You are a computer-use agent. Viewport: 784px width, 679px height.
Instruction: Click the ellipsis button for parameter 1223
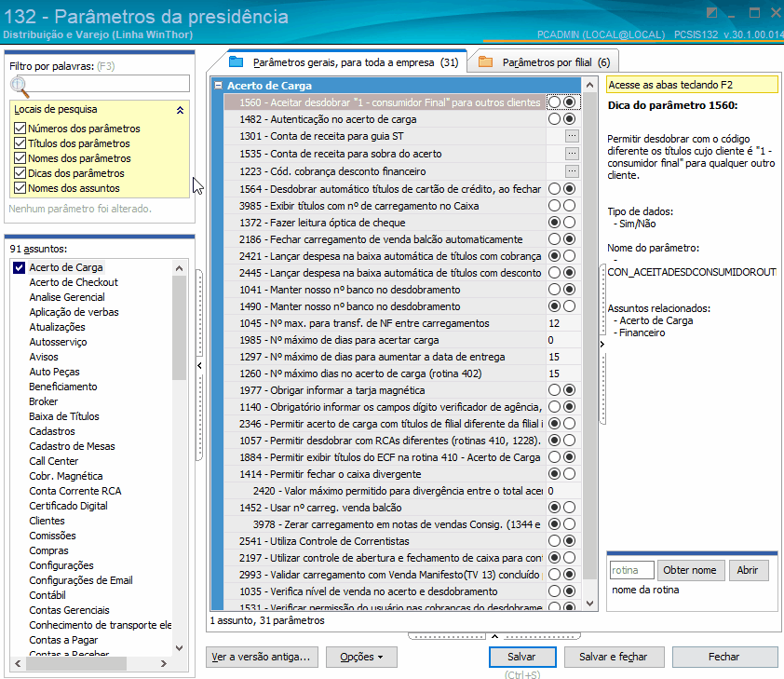pyautogui.click(x=572, y=171)
